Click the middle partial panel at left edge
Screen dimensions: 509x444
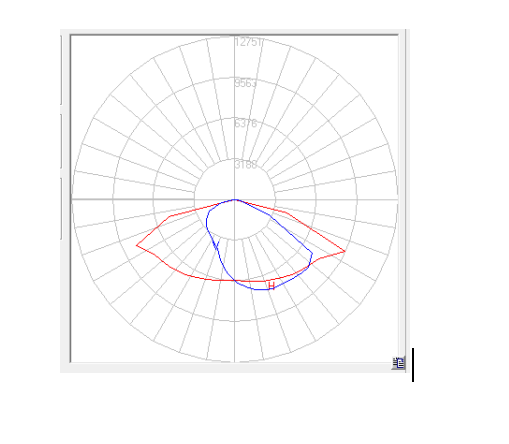[x=61, y=141]
